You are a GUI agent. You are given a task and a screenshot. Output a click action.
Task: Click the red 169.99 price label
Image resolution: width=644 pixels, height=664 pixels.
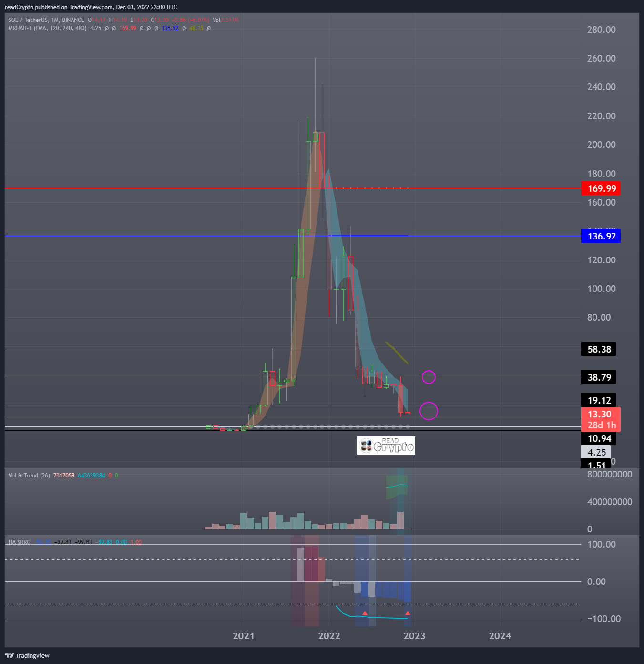point(601,188)
